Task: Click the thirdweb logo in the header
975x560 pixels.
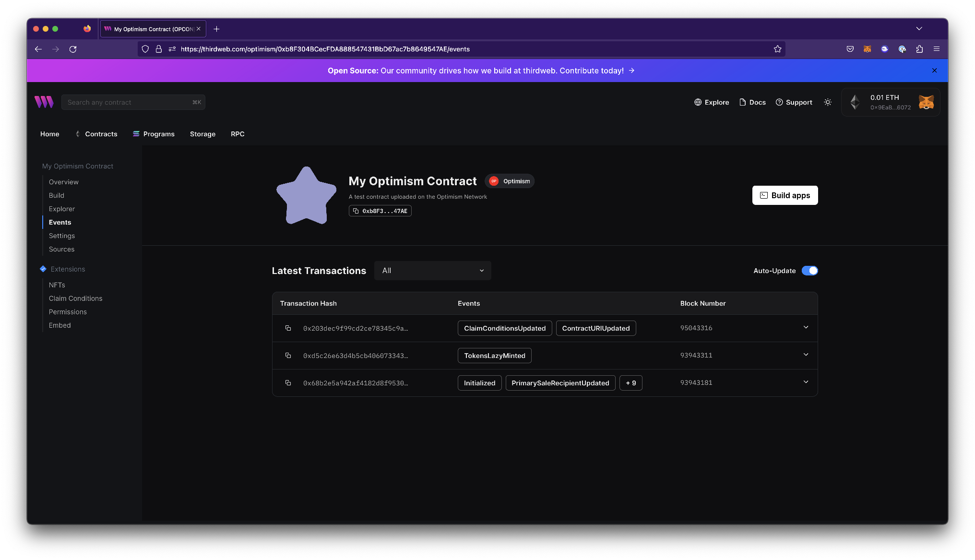Action: click(x=44, y=102)
